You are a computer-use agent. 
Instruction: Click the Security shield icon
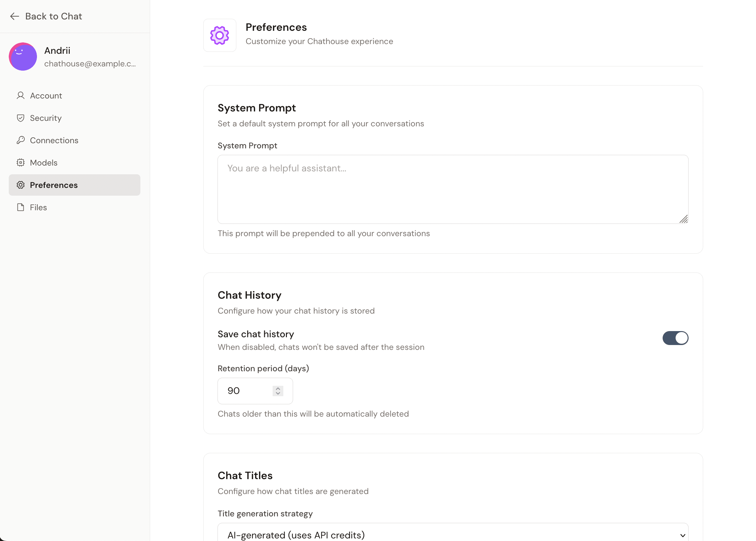point(21,118)
